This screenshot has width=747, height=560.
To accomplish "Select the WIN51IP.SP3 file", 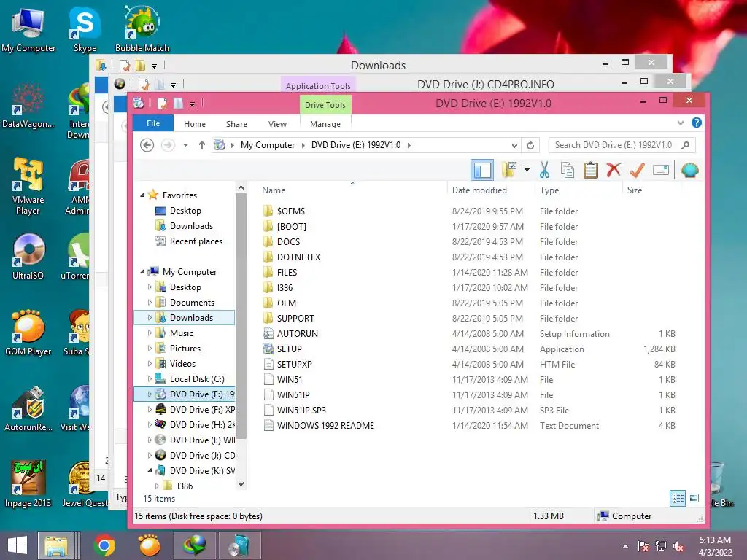I will coord(301,410).
